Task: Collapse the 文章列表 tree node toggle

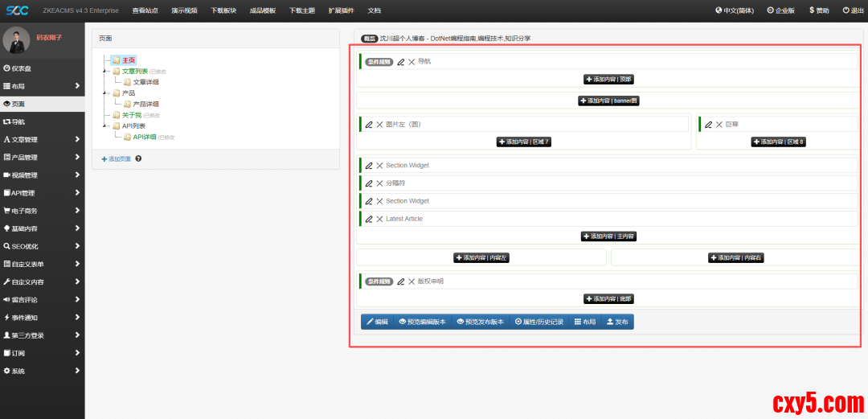Action: pos(104,71)
